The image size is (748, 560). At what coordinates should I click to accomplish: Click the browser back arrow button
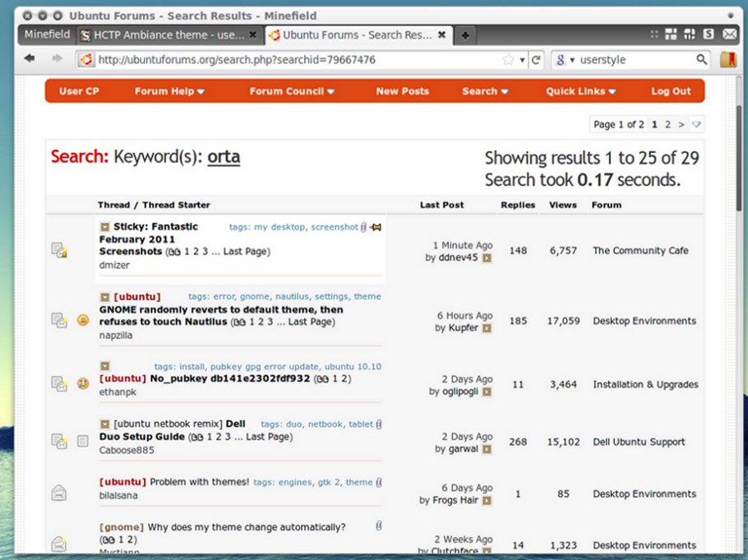30,59
